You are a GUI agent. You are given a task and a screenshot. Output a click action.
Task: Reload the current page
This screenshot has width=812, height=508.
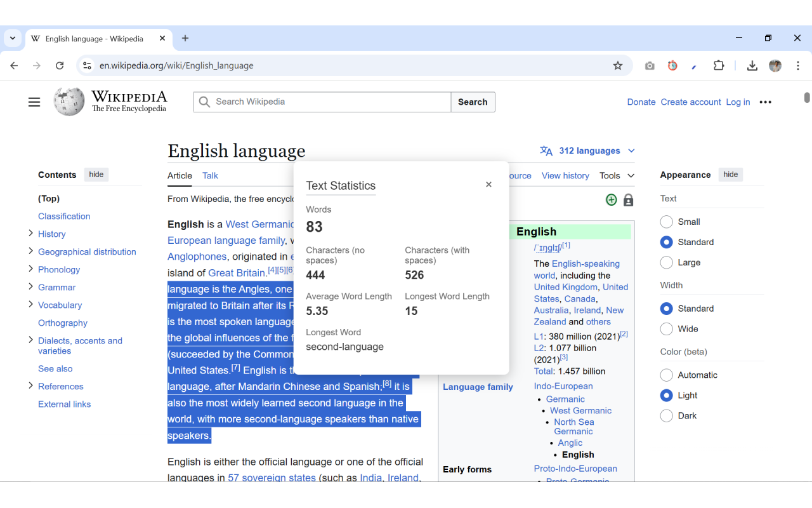pos(60,65)
